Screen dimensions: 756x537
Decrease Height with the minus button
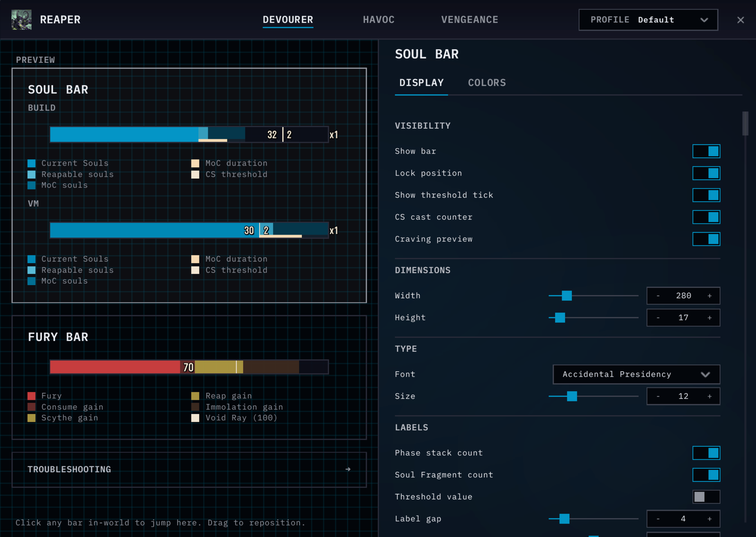658,317
